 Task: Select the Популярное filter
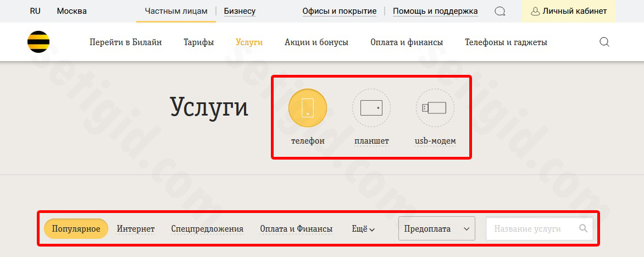tap(76, 229)
